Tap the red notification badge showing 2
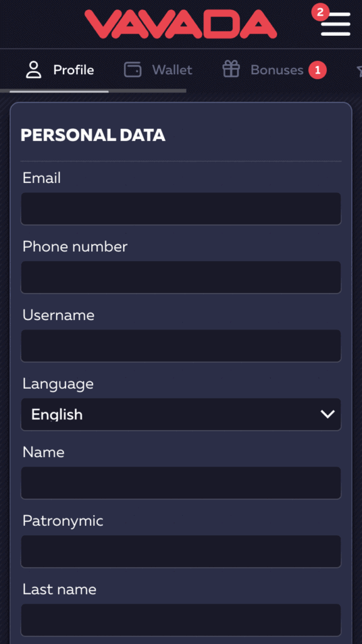 [320, 12]
